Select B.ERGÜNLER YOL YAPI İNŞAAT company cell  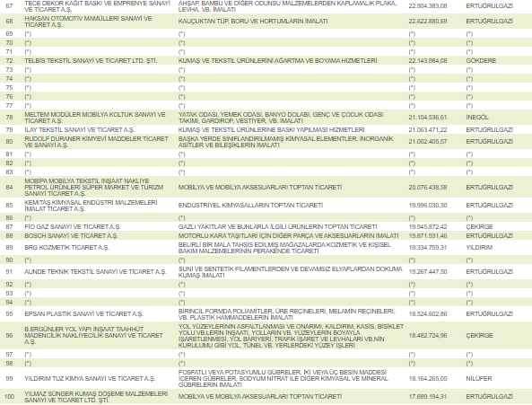pyautogui.click(x=93, y=336)
